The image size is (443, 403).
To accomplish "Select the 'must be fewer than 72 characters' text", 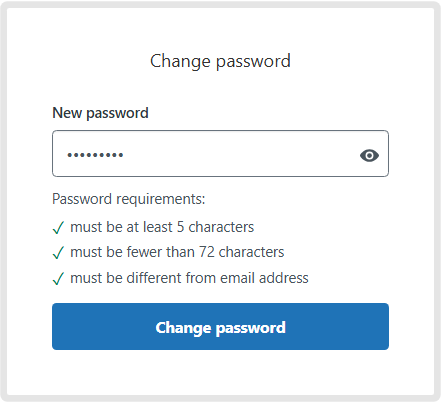I will coord(177,252).
